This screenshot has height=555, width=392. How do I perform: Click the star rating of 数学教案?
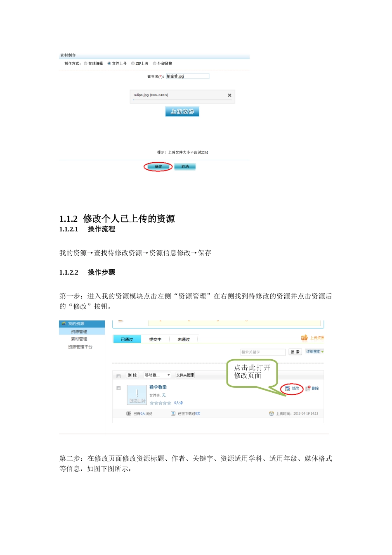tap(161, 403)
